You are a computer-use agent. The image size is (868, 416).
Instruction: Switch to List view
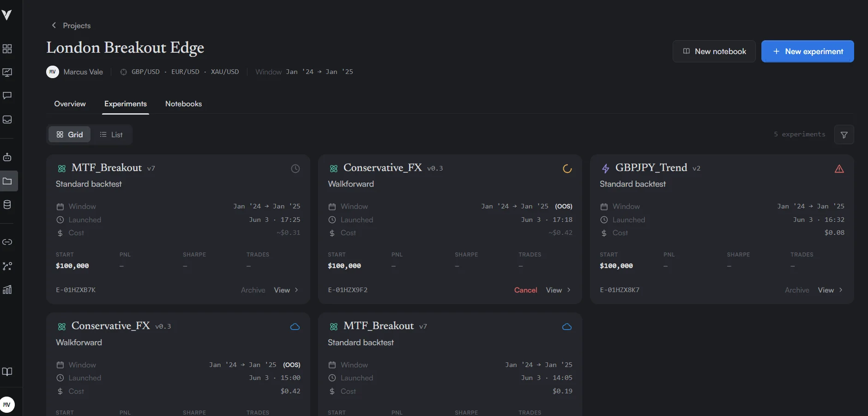pos(111,135)
